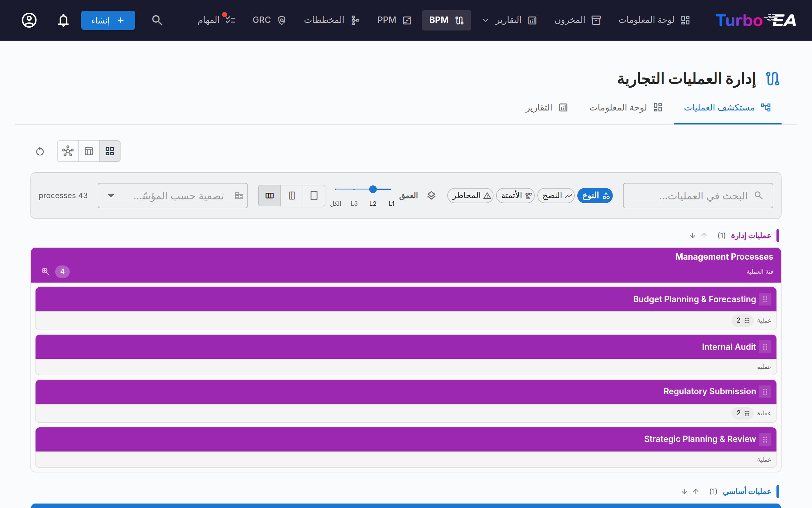Click the Regulatory Submission drag handle
This screenshot has height=508, width=812.
tap(765, 392)
